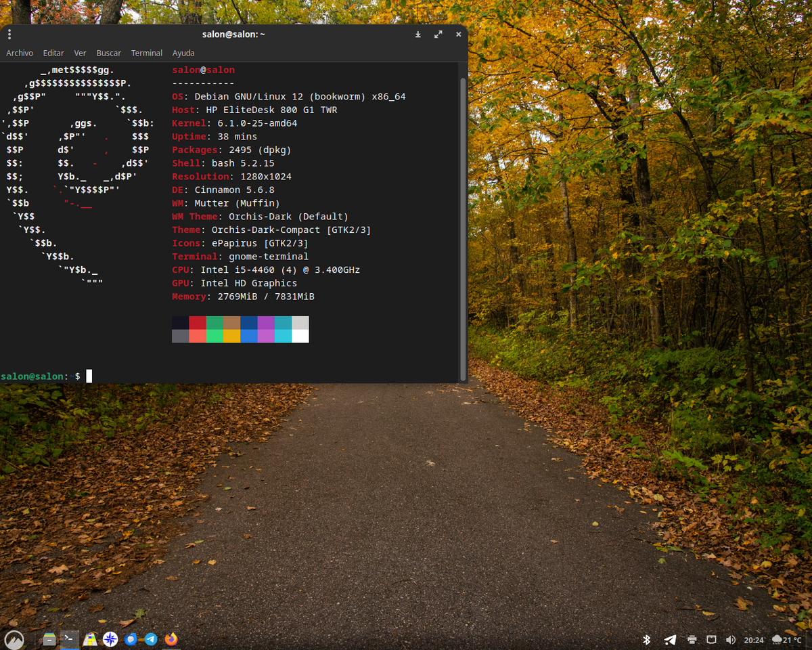Open the printer applet in tray

692,640
